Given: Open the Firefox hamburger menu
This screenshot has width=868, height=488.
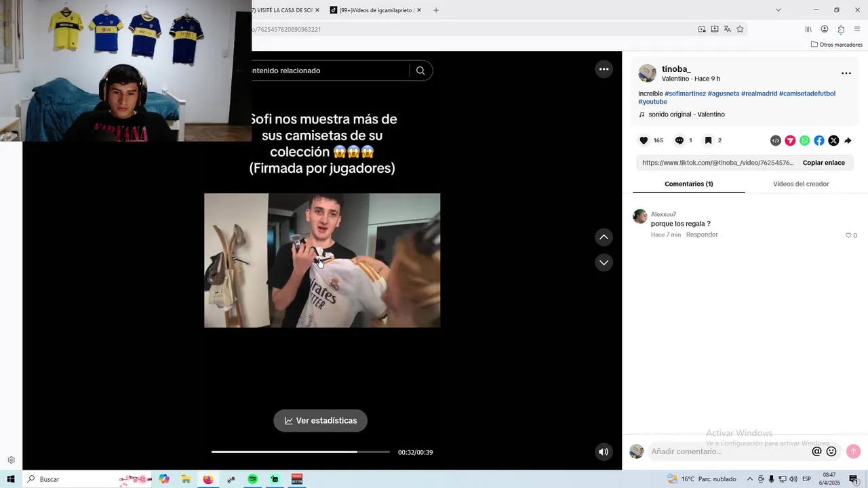Looking at the screenshot, I should [857, 29].
